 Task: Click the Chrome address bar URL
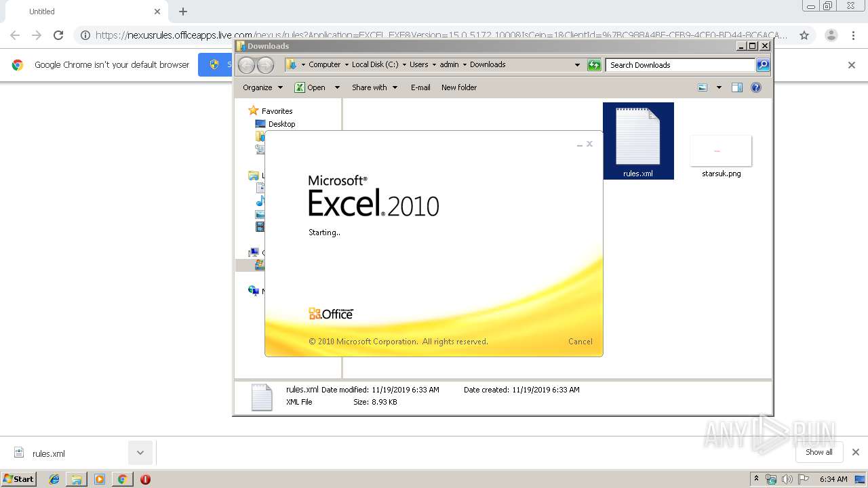(441, 35)
